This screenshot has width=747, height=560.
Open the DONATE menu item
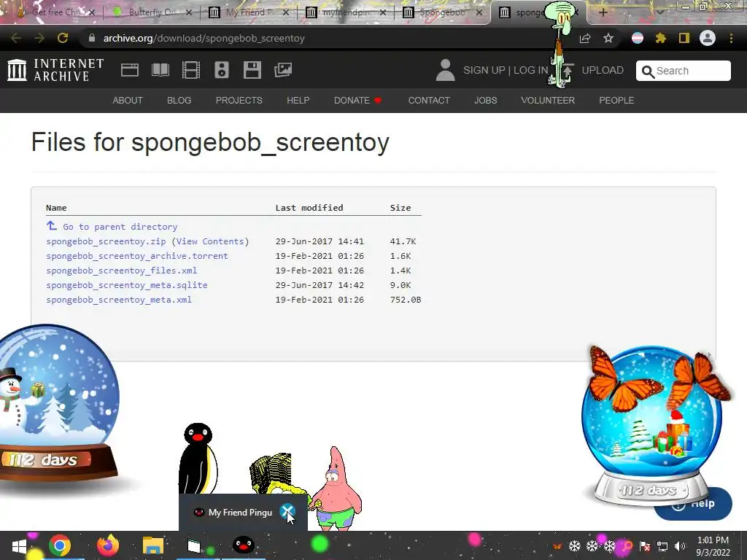(x=357, y=101)
